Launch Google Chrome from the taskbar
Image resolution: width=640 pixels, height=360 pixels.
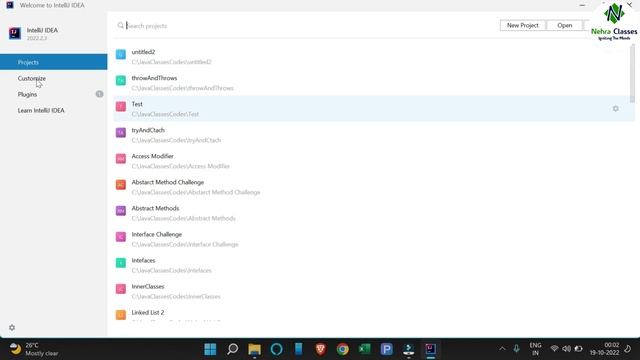(x=343, y=349)
